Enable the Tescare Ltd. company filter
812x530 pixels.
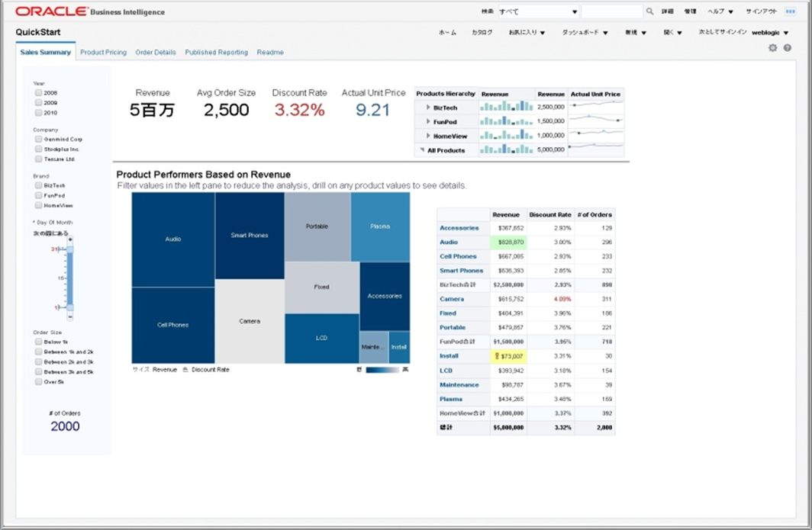point(38,159)
